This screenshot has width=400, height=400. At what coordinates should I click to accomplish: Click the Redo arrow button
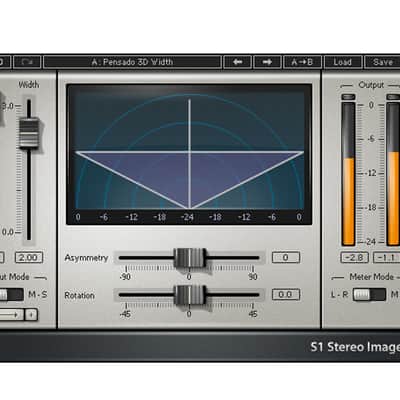26,62
